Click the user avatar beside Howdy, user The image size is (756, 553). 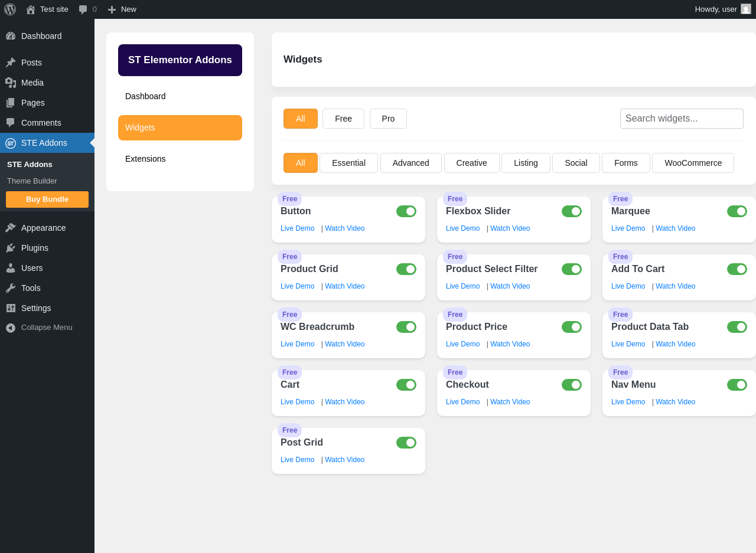(746, 9)
